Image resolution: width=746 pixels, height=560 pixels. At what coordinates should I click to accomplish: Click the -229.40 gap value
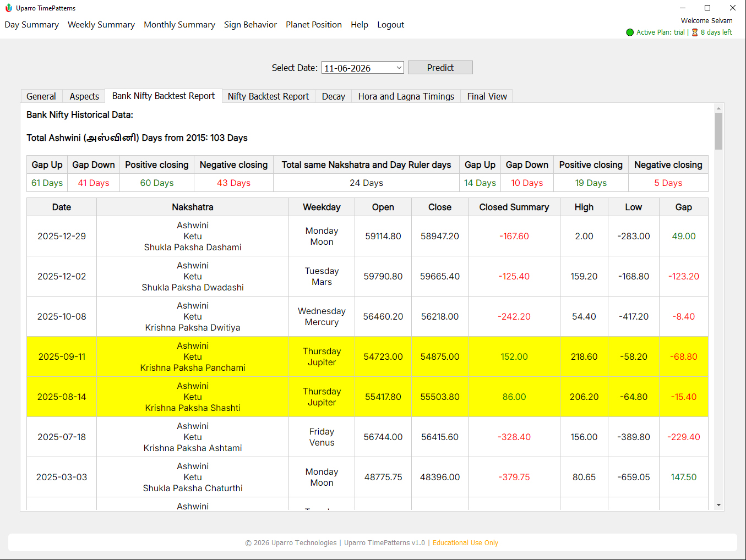[684, 437]
